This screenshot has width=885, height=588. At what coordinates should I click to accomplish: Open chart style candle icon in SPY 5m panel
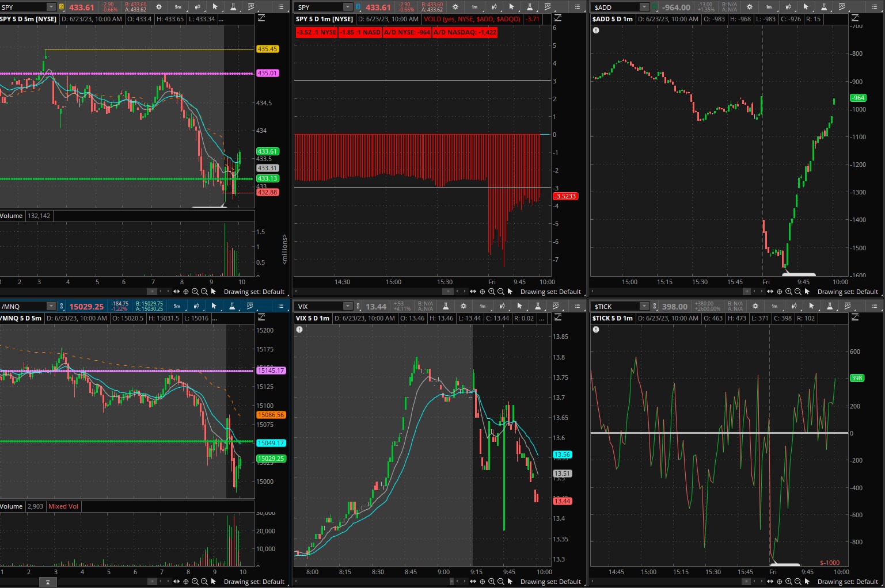(x=197, y=7)
